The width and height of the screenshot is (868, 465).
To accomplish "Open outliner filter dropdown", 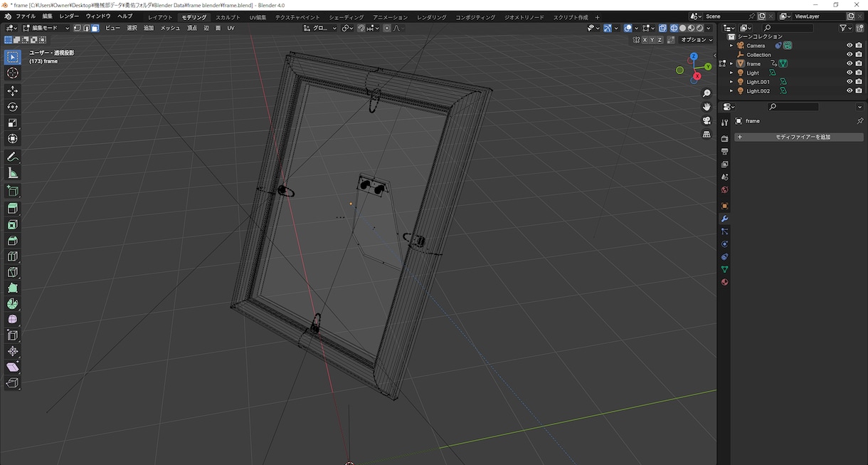I will click(845, 28).
